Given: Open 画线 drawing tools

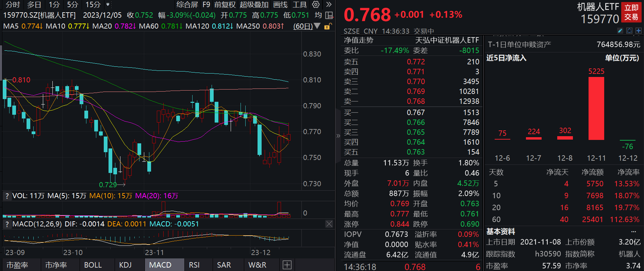Looking at the screenshot, I should [x=280, y=5].
